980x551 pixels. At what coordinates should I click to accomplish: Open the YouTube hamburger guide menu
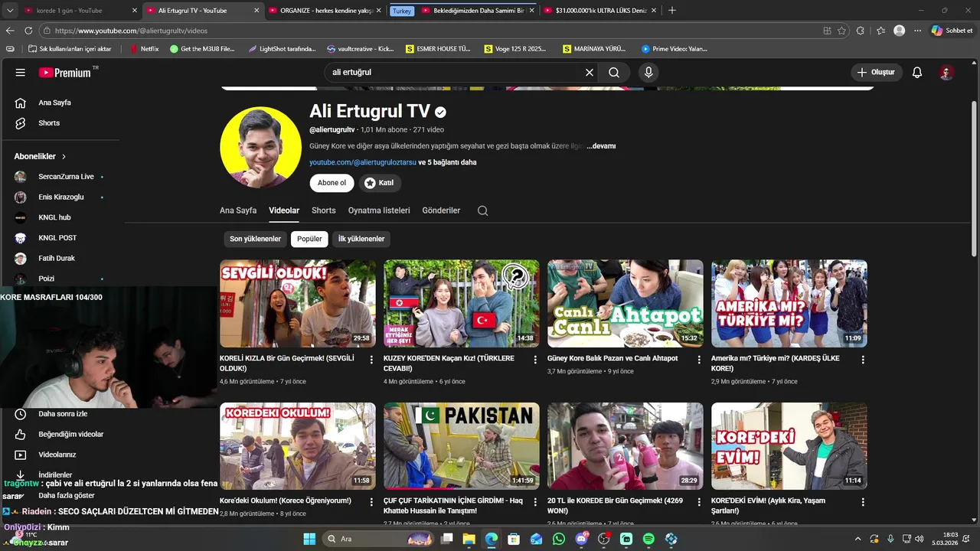(x=21, y=73)
